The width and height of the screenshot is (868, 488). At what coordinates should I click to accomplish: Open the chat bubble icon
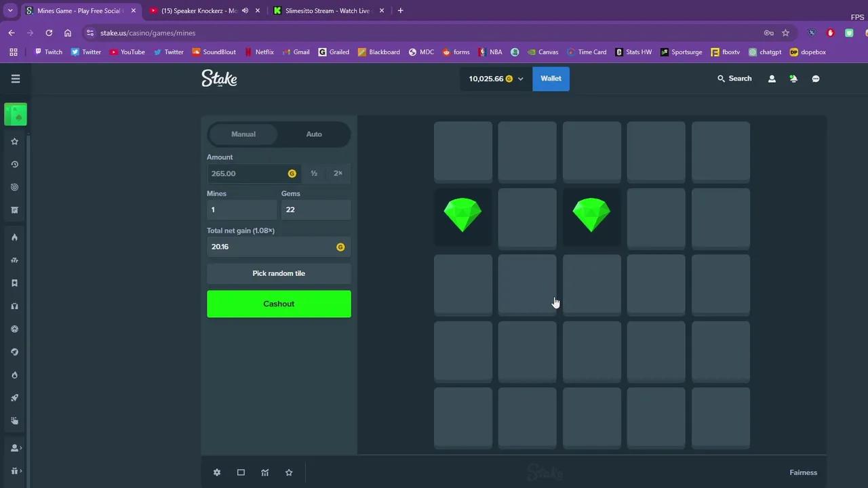[816, 79]
